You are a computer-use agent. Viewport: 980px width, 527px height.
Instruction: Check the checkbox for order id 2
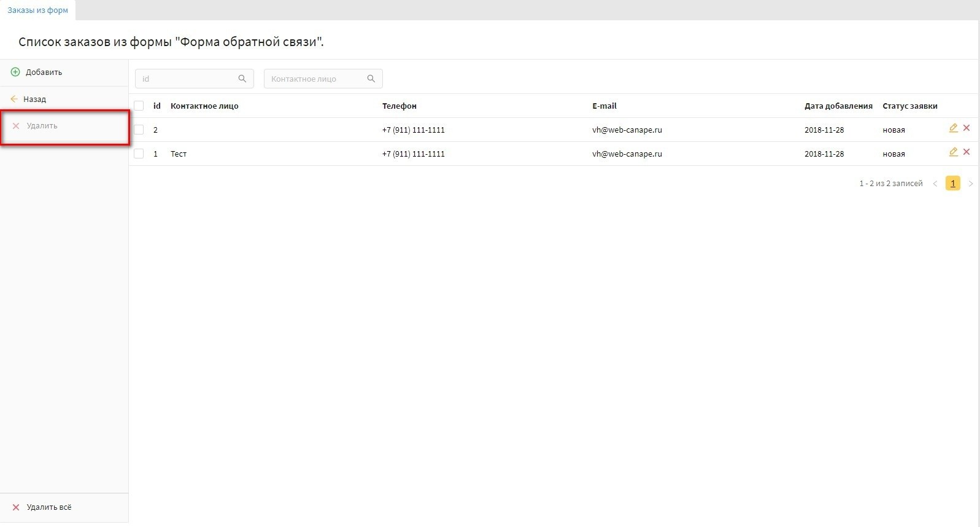pyautogui.click(x=139, y=130)
